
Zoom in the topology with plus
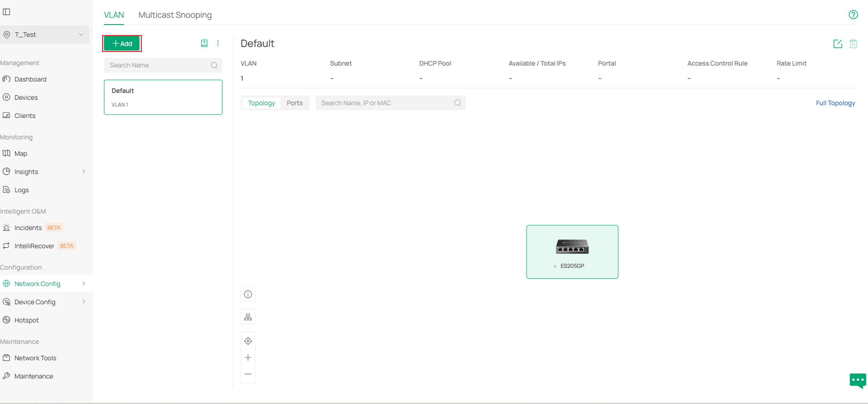click(248, 358)
